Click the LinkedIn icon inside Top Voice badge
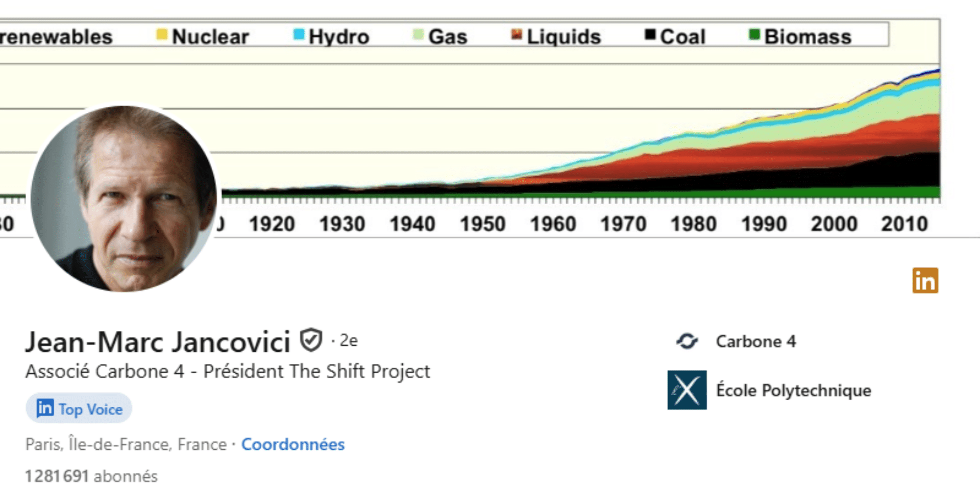 click(x=45, y=408)
